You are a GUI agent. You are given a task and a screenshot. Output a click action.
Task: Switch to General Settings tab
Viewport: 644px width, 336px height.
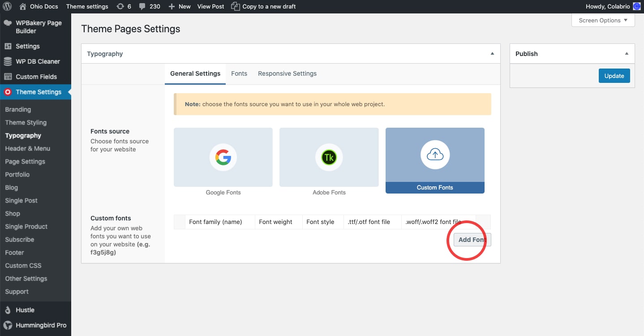click(195, 73)
